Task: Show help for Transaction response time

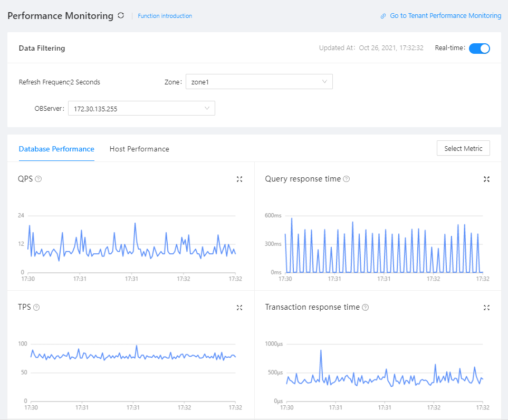Action: 365,308
